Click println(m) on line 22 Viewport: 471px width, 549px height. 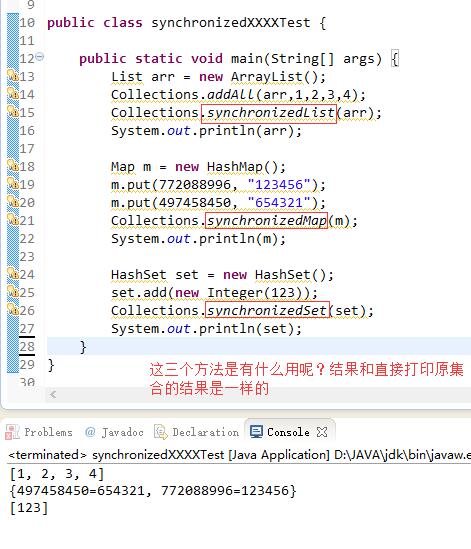pos(238,239)
